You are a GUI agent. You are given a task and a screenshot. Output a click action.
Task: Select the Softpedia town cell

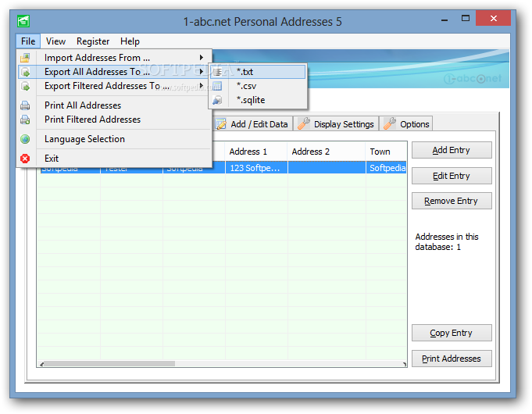[386, 168]
